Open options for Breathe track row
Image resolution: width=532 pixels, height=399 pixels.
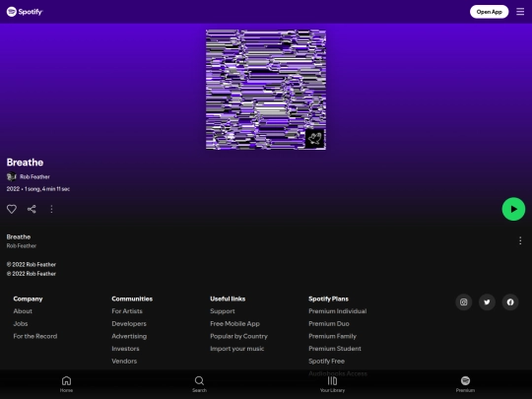pyautogui.click(x=520, y=240)
